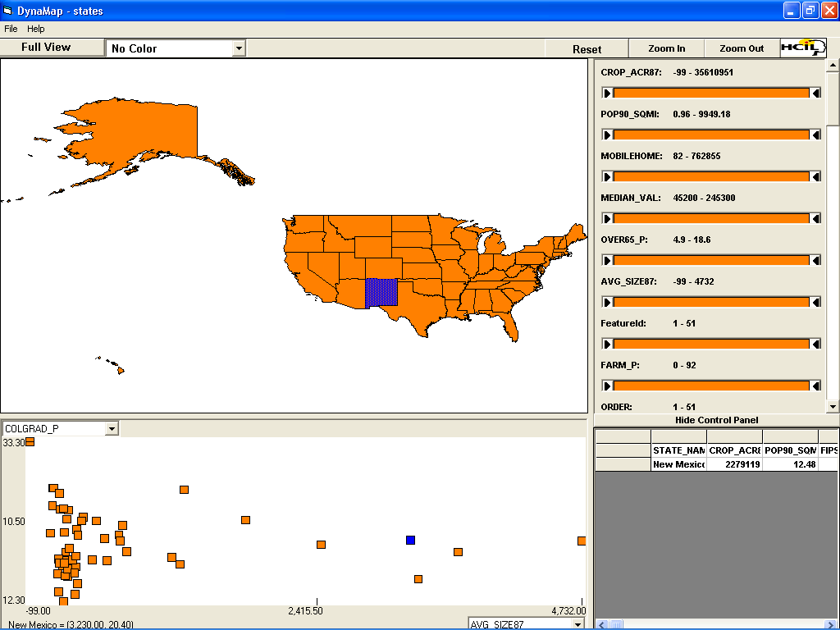Click the FARM_P slider's right handle

pyautogui.click(x=816, y=386)
